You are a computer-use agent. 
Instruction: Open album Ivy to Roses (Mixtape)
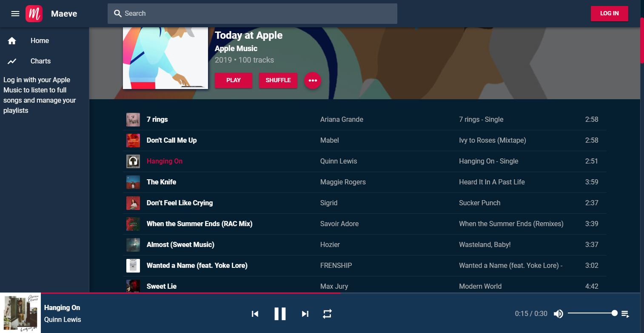[x=493, y=141]
